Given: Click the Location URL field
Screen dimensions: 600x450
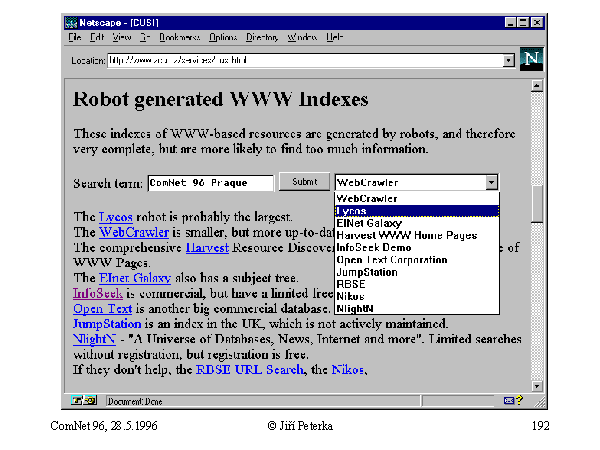Looking at the screenshot, I should pyautogui.click(x=305, y=60).
